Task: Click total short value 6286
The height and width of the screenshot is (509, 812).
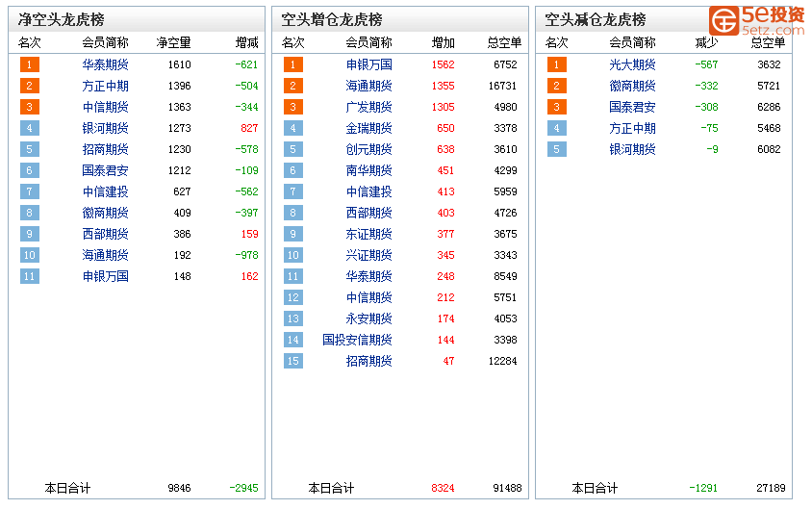Action: [769, 107]
